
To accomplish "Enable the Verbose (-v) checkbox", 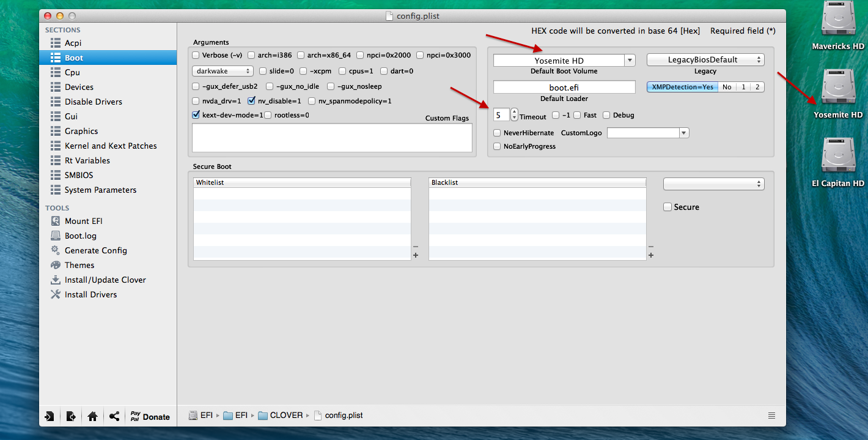I will coord(196,55).
